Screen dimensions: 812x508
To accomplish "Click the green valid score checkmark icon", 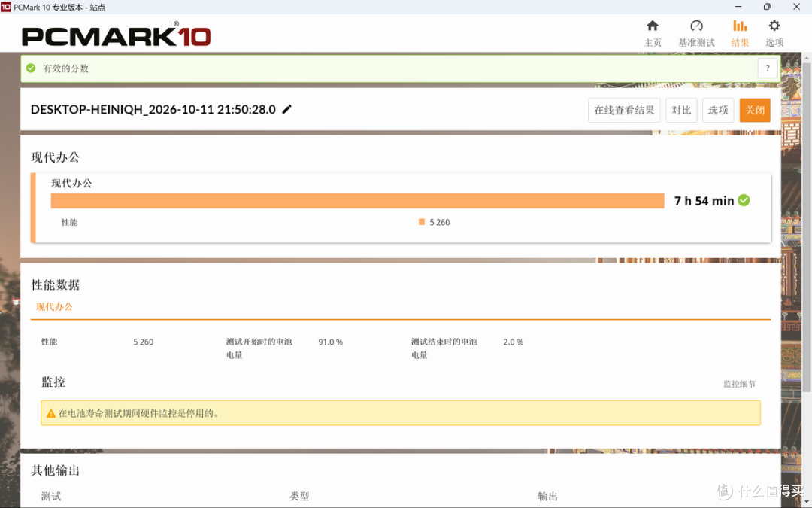I will 31,68.
